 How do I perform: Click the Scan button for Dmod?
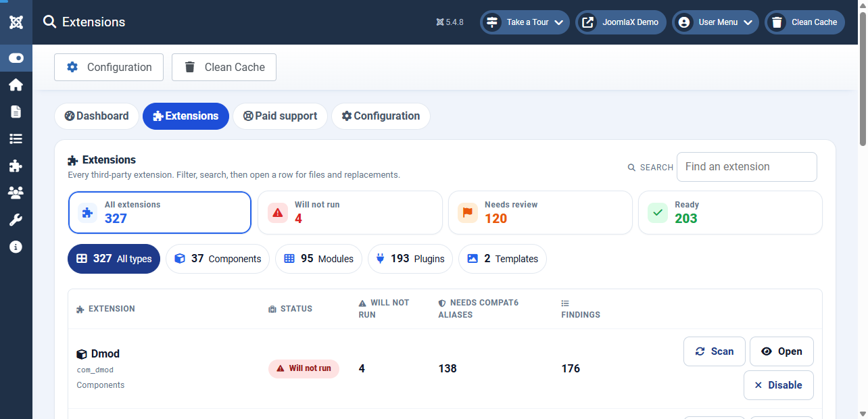tap(715, 351)
